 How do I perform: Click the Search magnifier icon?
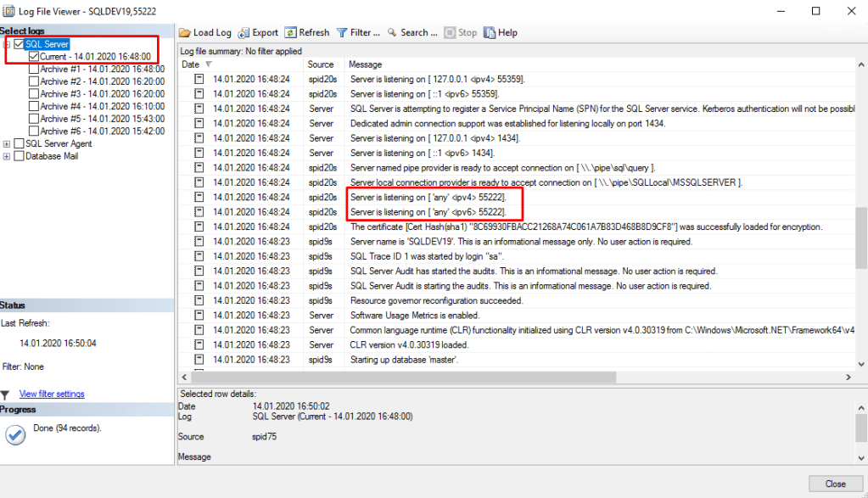coord(392,32)
